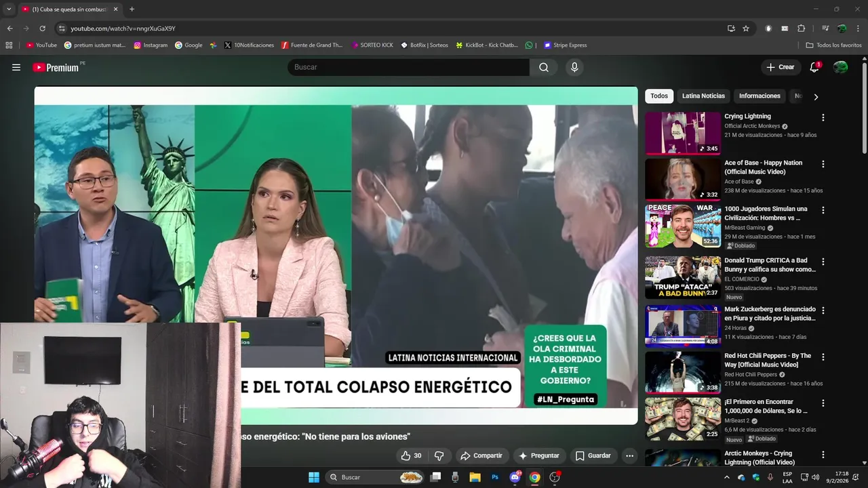This screenshot has width=868, height=488.
Task: Show hidden system tray icons chevron
Action: [726, 477]
